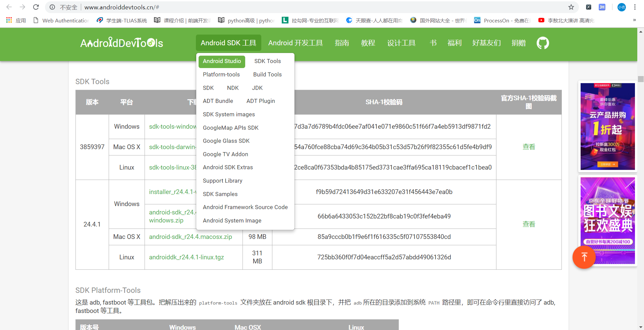This screenshot has width=644, height=330.
Task: Click the scrollbar up arrow
Action: 641,32
